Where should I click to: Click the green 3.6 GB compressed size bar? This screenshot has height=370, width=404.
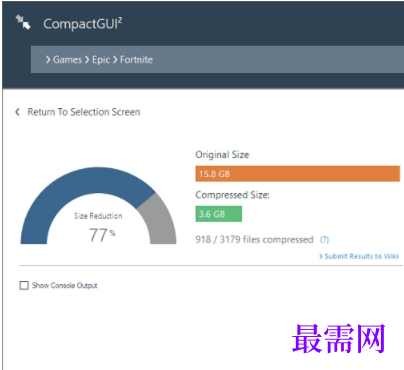(219, 214)
